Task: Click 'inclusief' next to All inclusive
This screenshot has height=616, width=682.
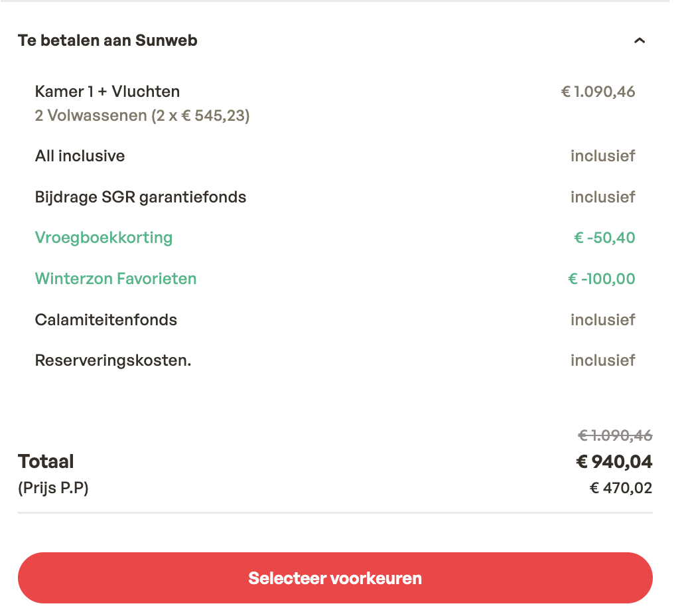Action: (x=602, y=157)
